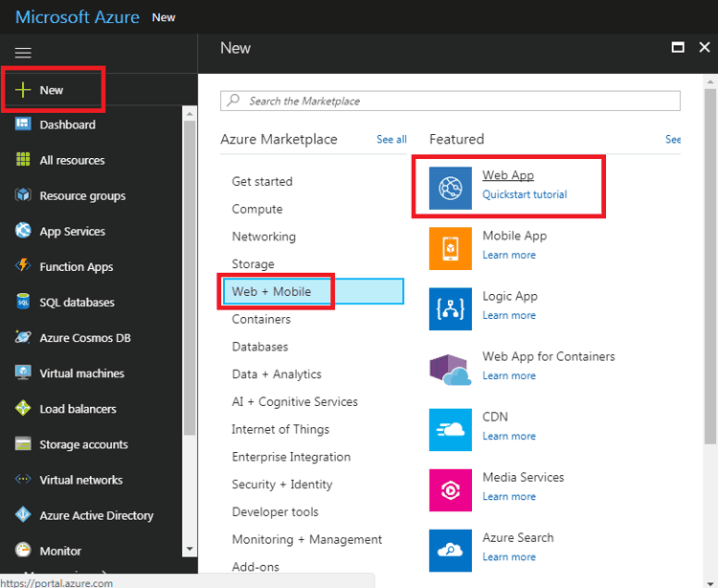The width and height of the screenshot is (718, 588).
Task: Select Monitoring + Management category
Action: 306,539
